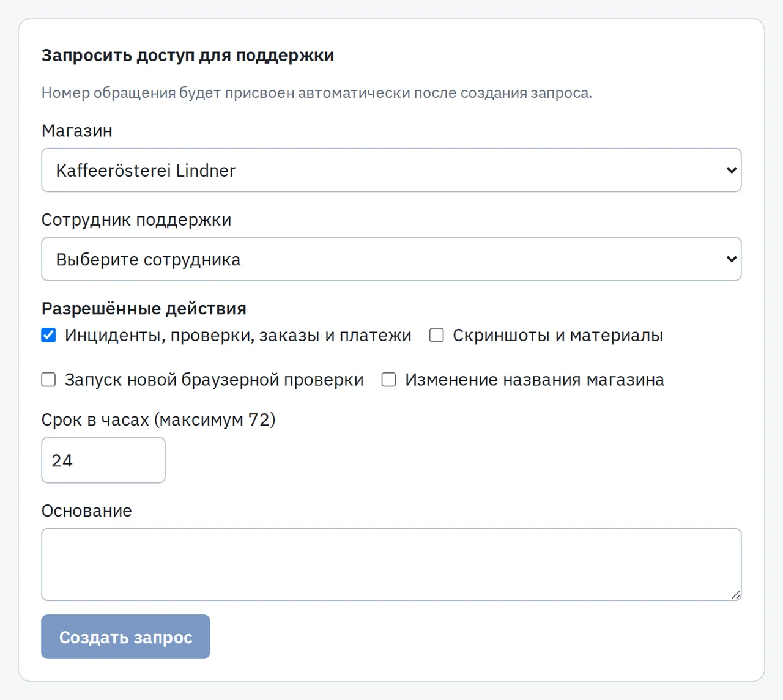This screenshot has width=783, height=700.
Task: Click into the Основание text area
Action: point(391,564)
